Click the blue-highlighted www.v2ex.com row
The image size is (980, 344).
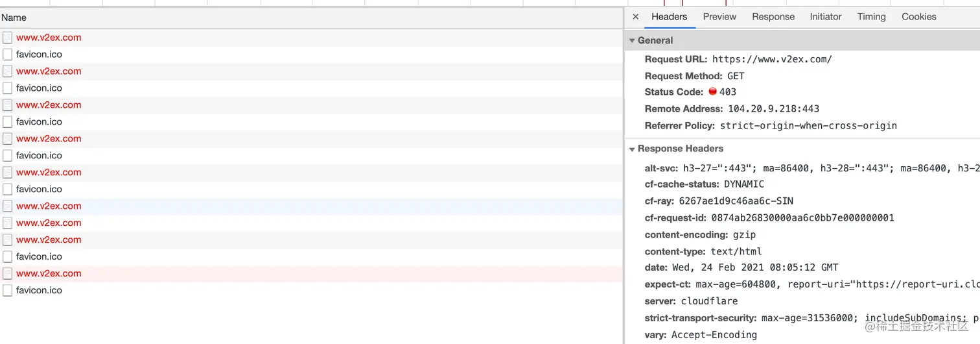click(x=49, y=206)
